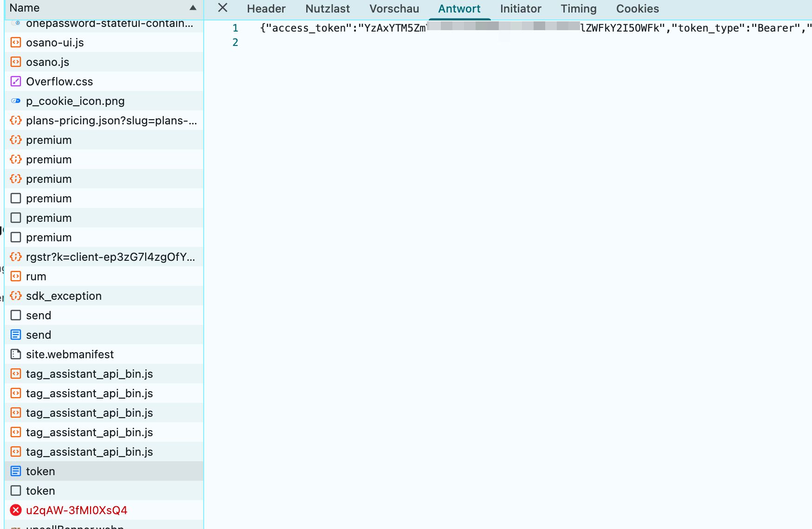Open the Nutzlast tab

point(328,9)
